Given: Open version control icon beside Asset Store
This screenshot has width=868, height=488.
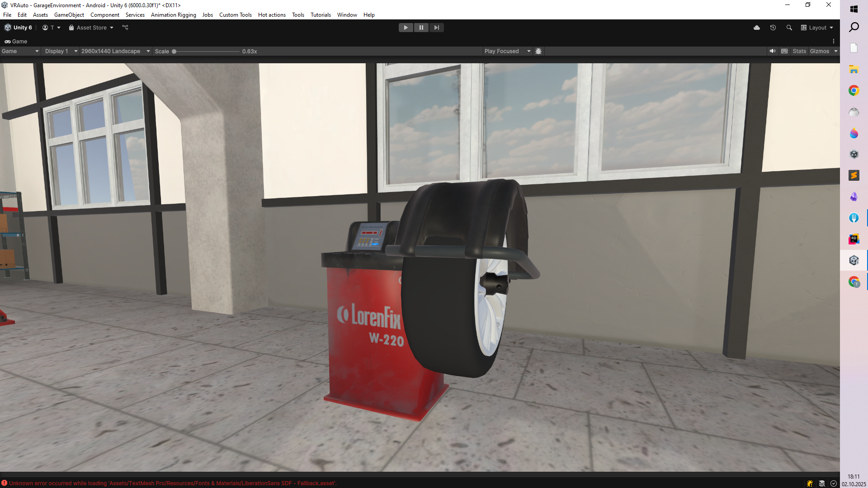Looking at the screenshot, I should tap(125, 28).
